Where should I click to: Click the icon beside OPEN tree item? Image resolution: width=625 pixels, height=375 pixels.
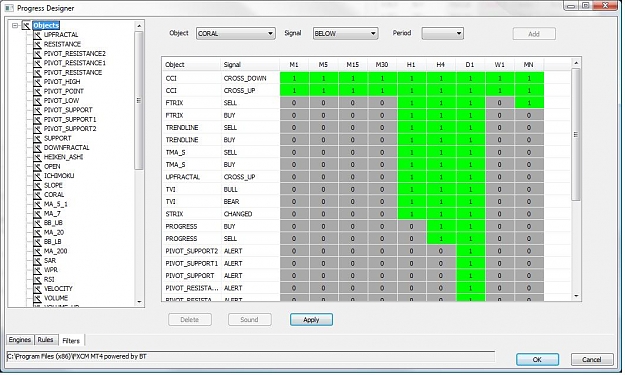click(x=37, y=167)
